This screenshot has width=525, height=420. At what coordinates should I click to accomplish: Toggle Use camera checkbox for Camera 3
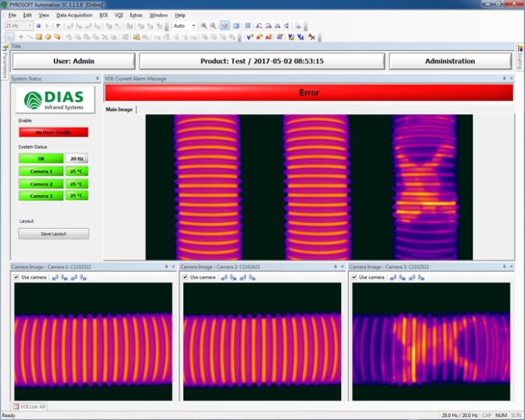tap(355, 277)
